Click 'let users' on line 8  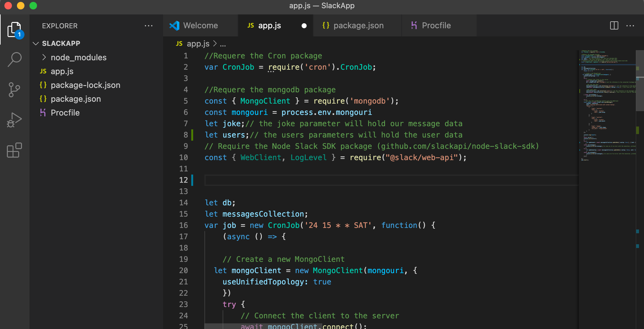coord(224,135)
